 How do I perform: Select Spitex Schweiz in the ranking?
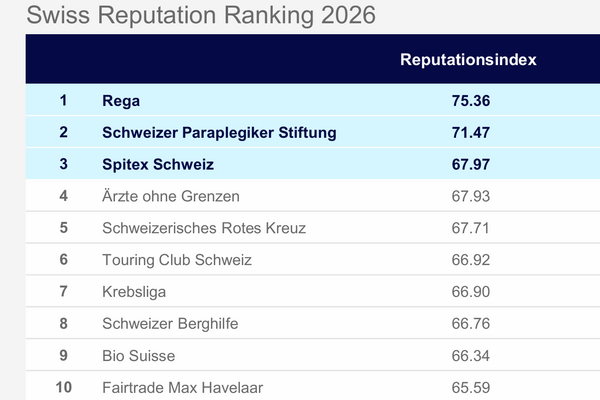(x=158, y=164)
